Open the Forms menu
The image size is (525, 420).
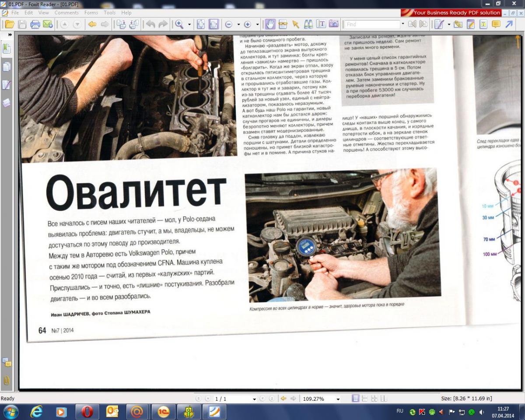(x=91, y=13)
